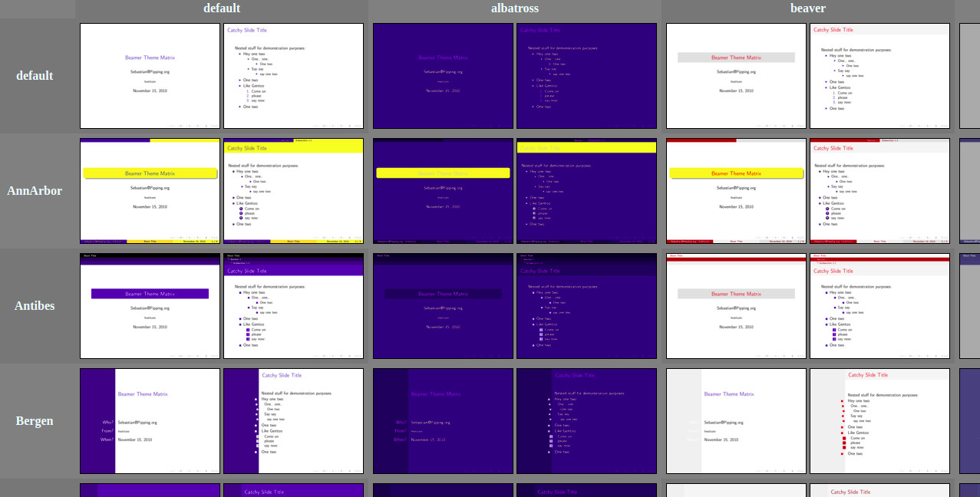Image resolution: width=980 pixels, height=497 pixels.
Task: Open AnnArbor theme default color title slide
Action: coord(150,191)
